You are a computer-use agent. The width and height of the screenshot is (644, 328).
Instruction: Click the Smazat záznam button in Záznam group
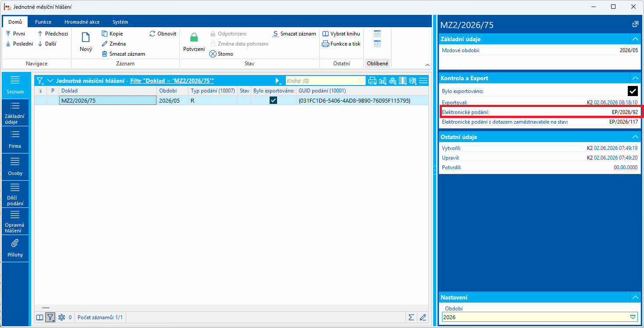point(123,54)
